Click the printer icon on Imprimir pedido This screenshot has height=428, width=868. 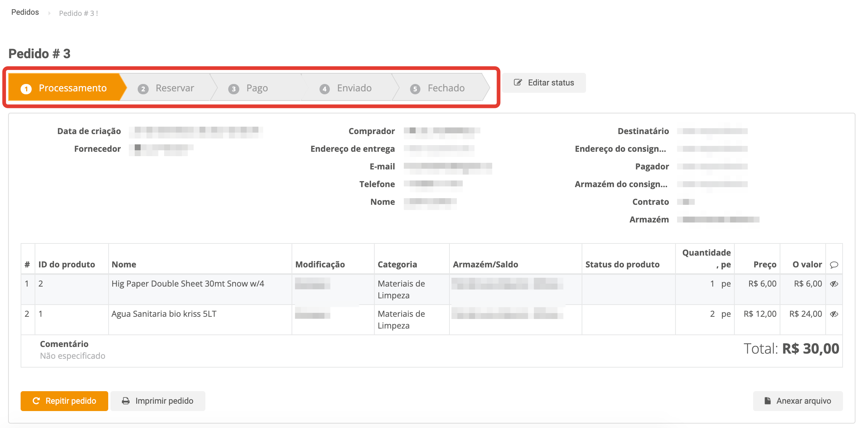click(126, 401)
